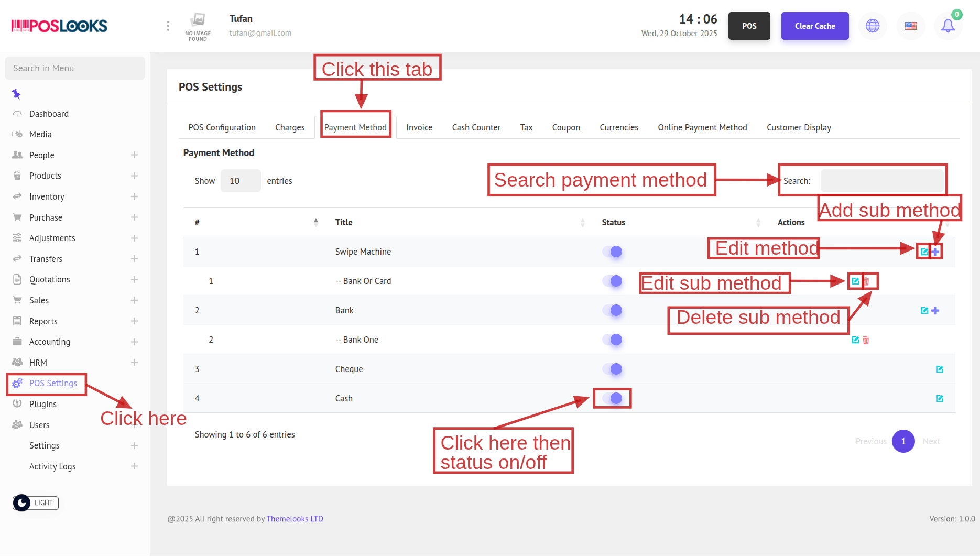The height and width of the screenshot is (557, 980).
Task: Click the three-dot menu beside logo
Action: pos(168,26)
